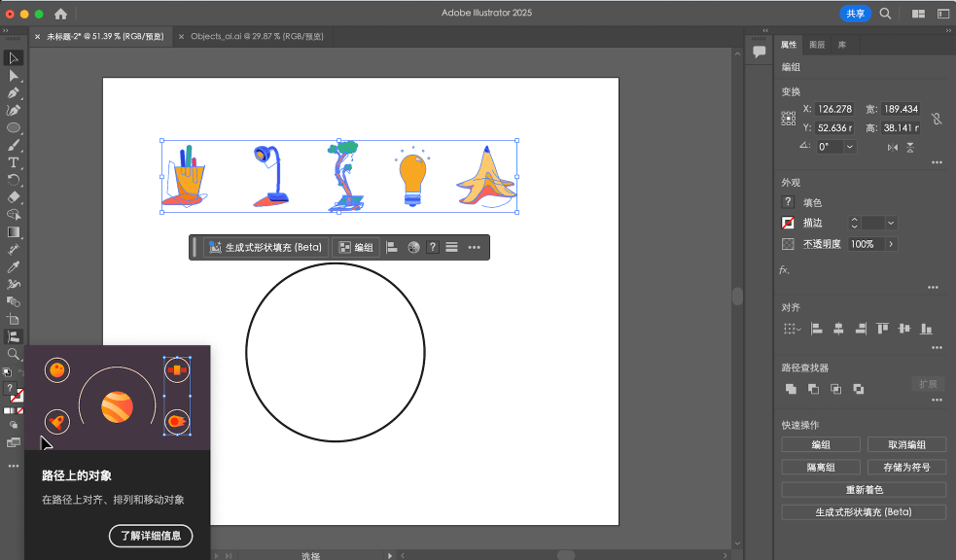This screenshot has width=956, height=560.
Task: Pick the Gradient tool
Action: click(13, 229)
